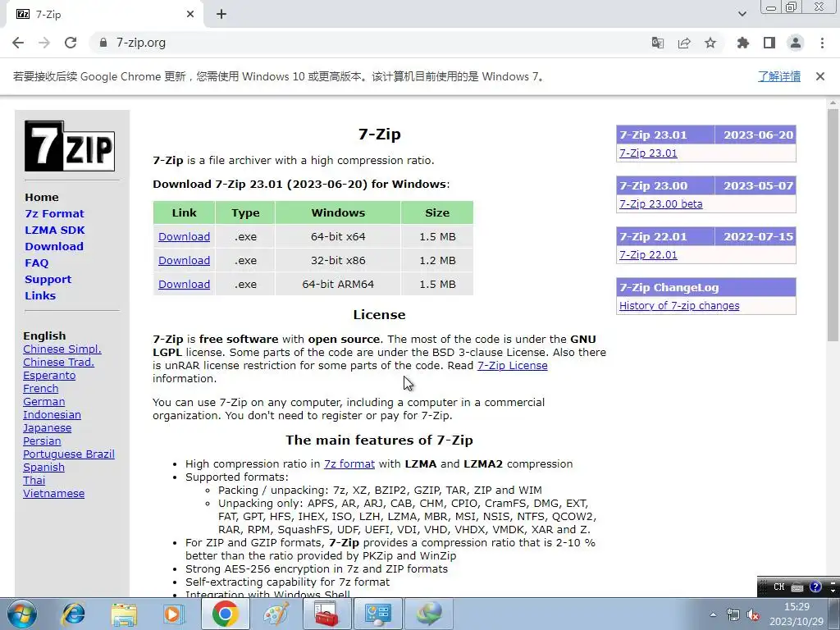
Task: Open History of 7-zip changes link
Action: coord(679,306)
